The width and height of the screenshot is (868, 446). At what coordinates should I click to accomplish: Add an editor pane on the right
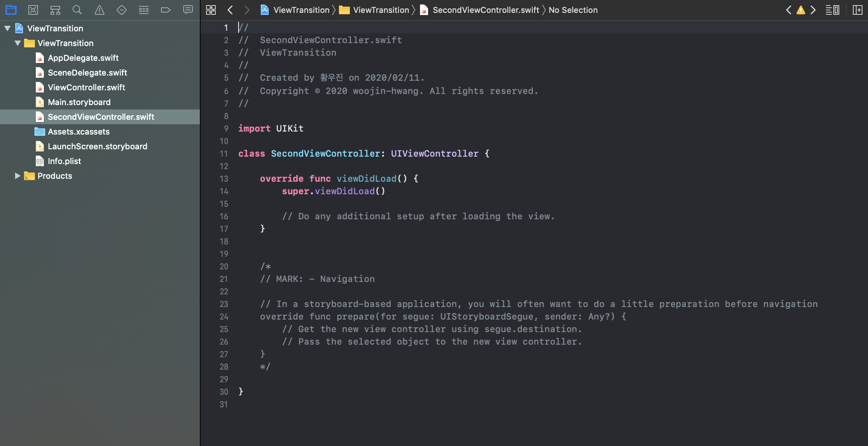tap(857, 10)
